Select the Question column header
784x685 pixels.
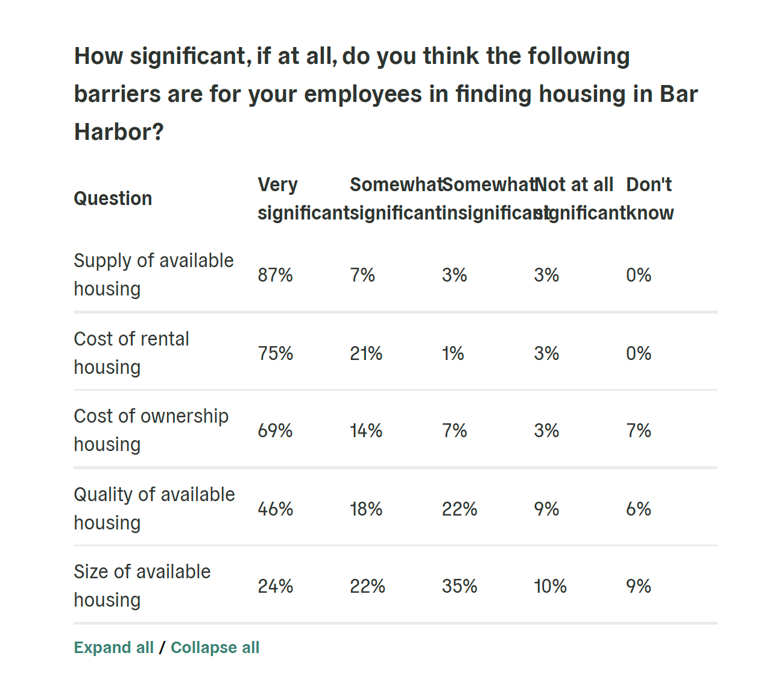[113, 198]
